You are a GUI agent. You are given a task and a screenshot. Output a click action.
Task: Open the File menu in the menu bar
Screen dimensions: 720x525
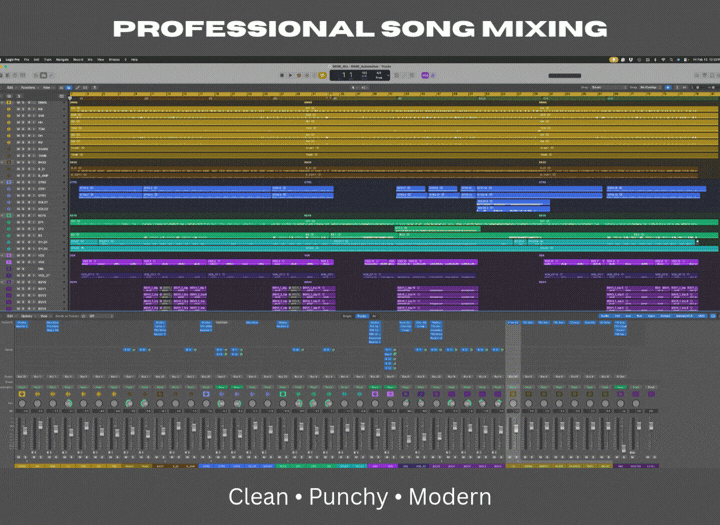coord(26,60)
